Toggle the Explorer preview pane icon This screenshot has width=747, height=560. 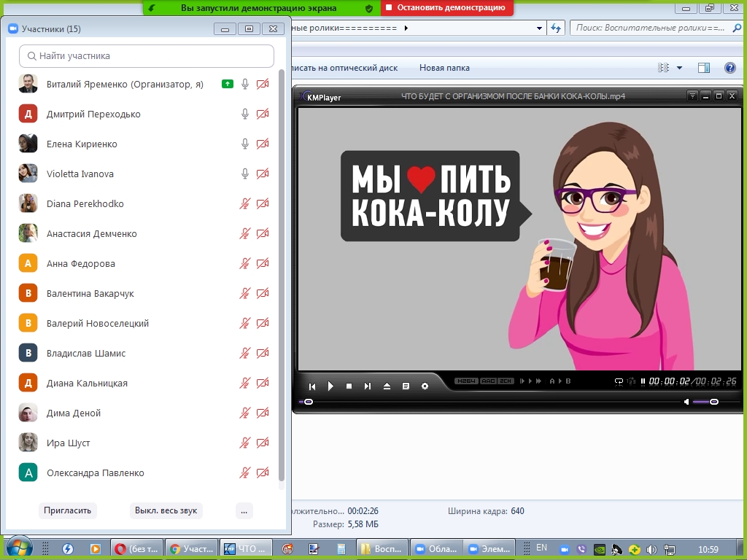click(704, 68)
